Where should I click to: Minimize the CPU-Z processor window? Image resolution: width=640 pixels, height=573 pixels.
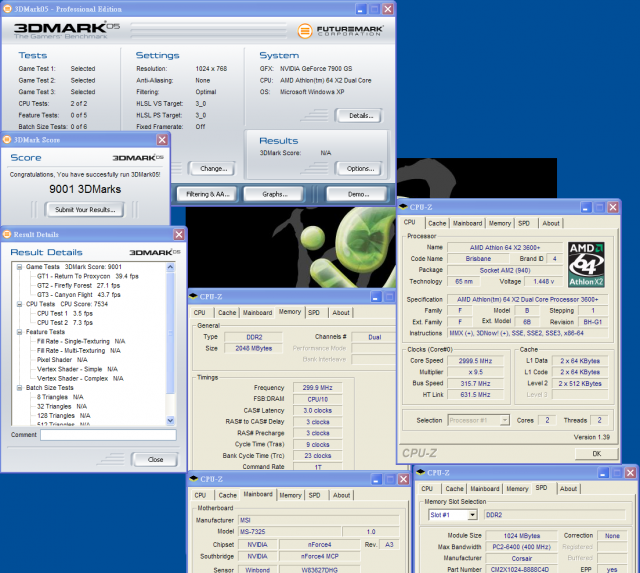[x=586, y=207]
